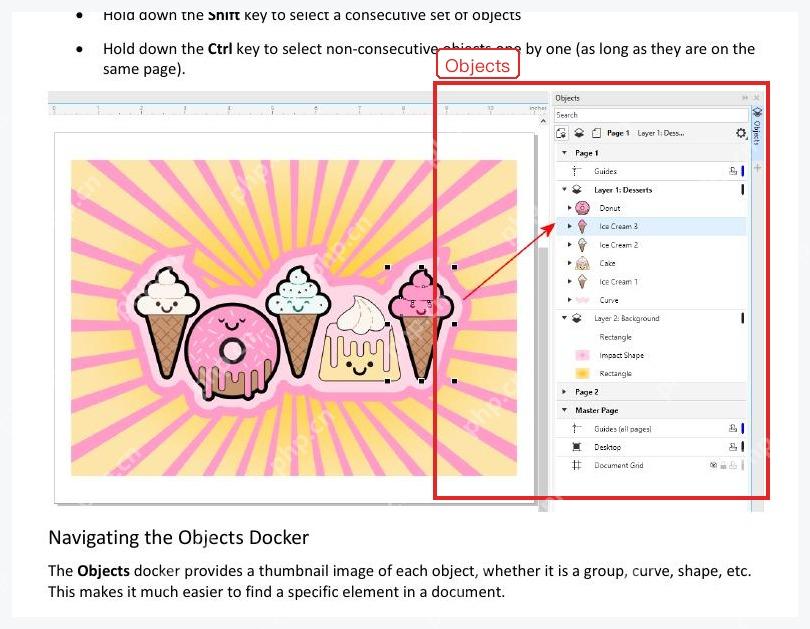This screenshot has height=629, width=810.
Task: Click the black color swatch of Layer 1: Desserts
Action: click(x=743, y=190)
